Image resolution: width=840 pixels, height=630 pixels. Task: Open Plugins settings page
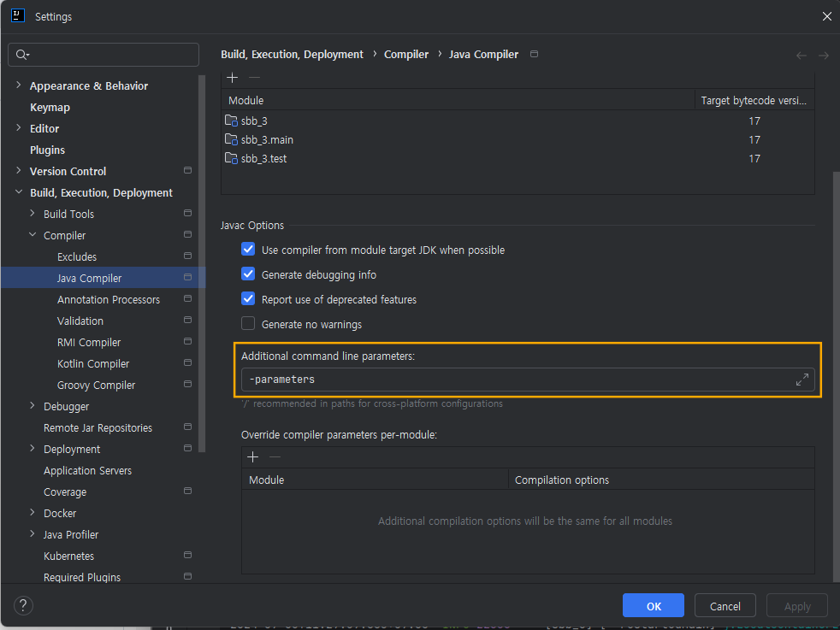(x=47, y=150)
